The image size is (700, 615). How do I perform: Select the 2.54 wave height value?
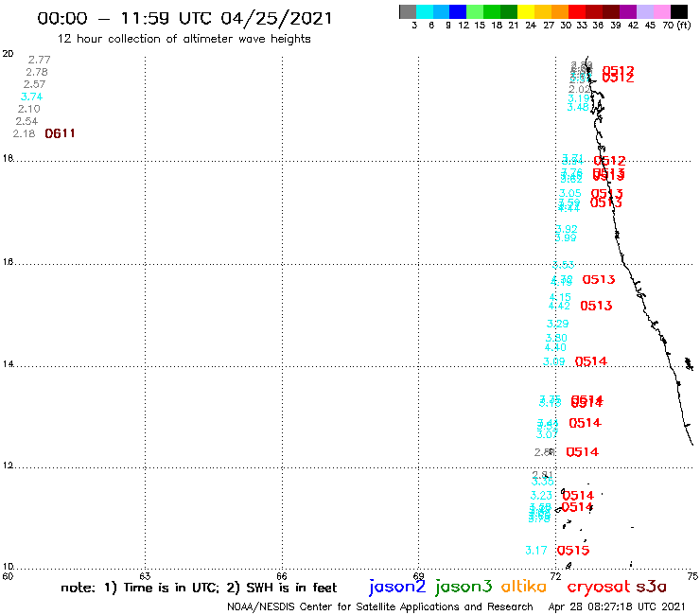(x=26, y=121)
